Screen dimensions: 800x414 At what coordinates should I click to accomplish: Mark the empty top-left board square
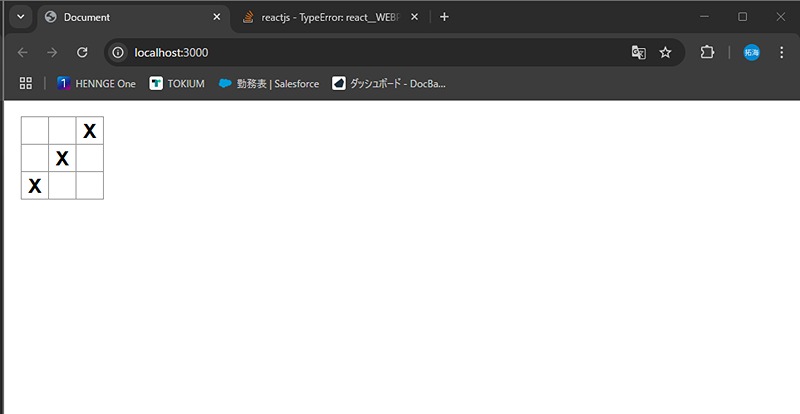point(35,131)
